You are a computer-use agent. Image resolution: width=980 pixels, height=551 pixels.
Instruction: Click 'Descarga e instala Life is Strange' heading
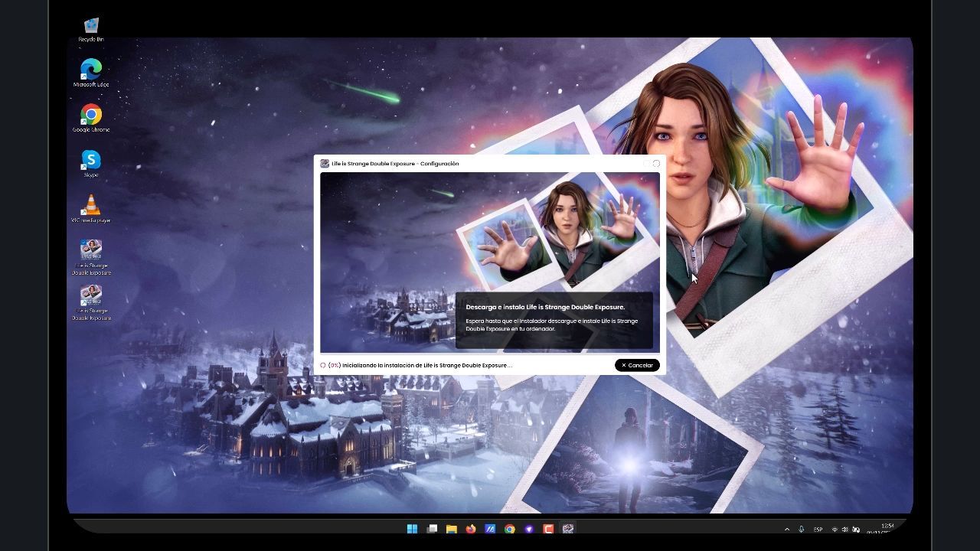545,307
